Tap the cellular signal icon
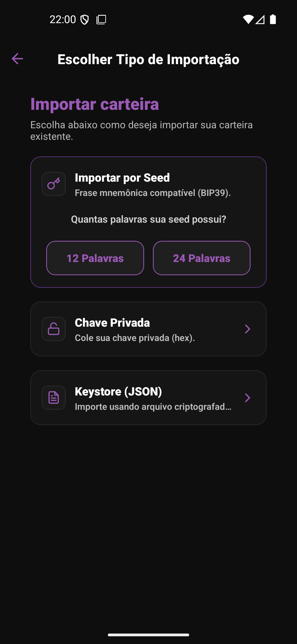This screenshot has height=644, width=297. (x=260, y=20)
